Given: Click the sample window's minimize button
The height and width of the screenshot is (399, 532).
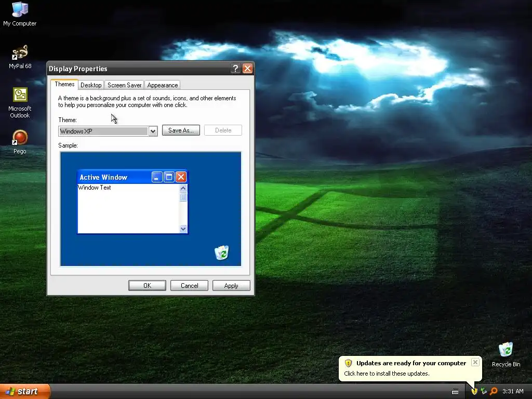Looking at the screenshot, I should [157, 177].
